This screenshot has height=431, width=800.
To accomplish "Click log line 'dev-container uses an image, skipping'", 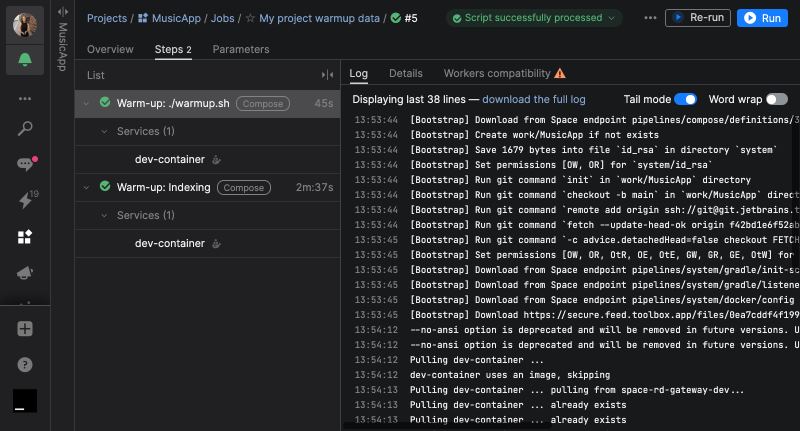I will (x=510, y=375).
